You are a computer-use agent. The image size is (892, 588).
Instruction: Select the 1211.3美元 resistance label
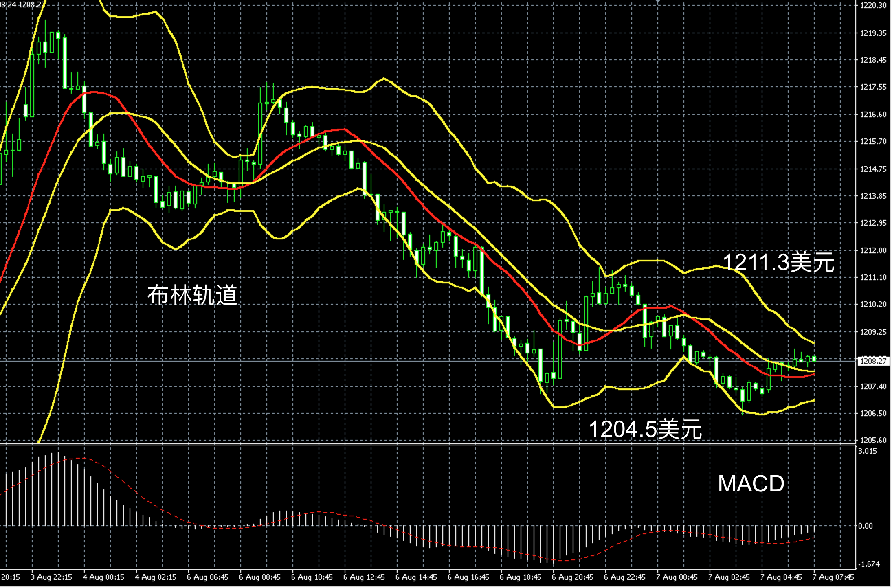tap(778, 262)
